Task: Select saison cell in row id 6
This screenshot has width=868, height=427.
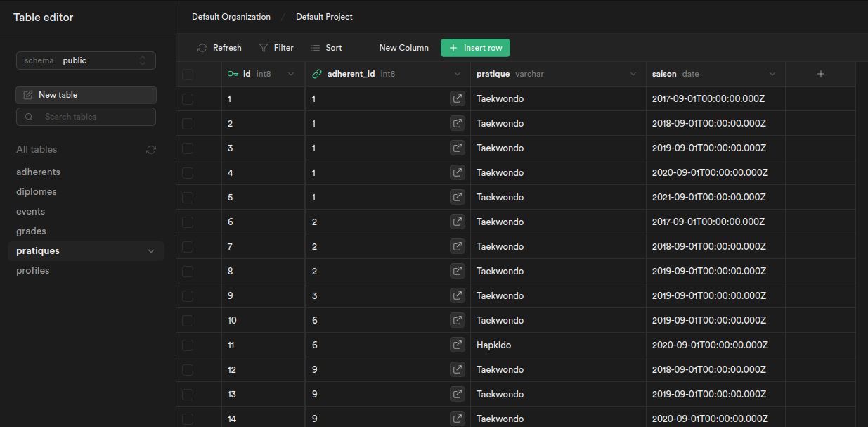Action: [715, 222]
